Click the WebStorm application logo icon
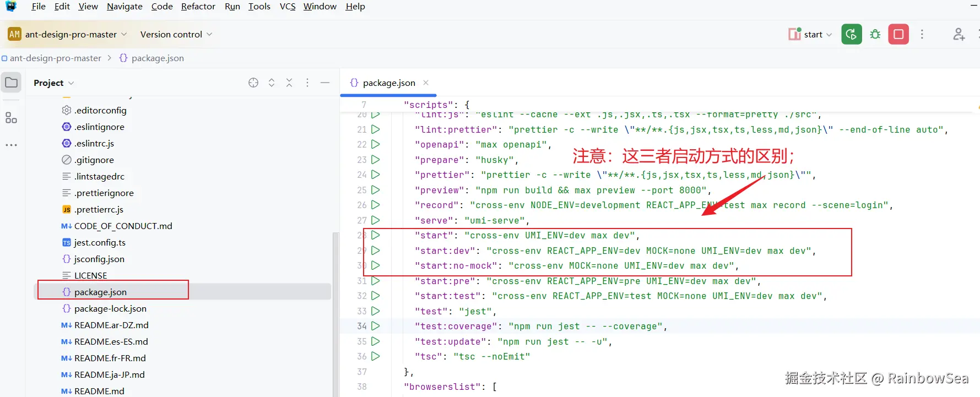Image resolution: width=980 pixels, height=397 pixels. coord(11,6)
